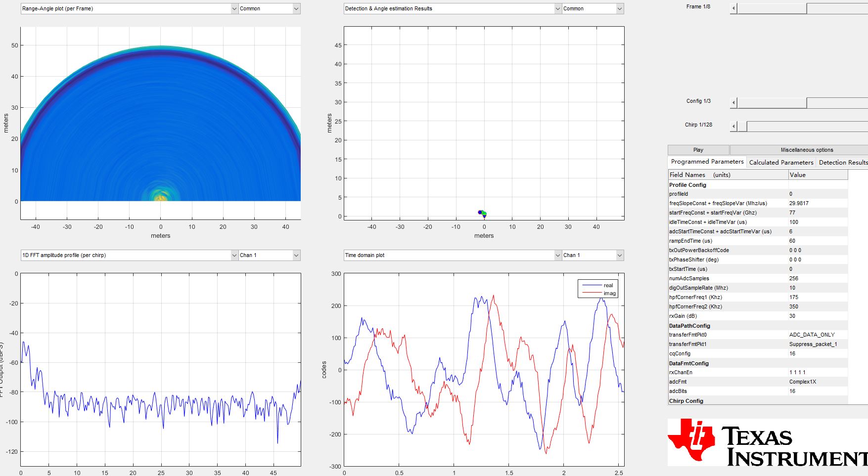Open the Time domain plot dropdown
The height and width of the screenshot is (476, 868).
(453, 255)
